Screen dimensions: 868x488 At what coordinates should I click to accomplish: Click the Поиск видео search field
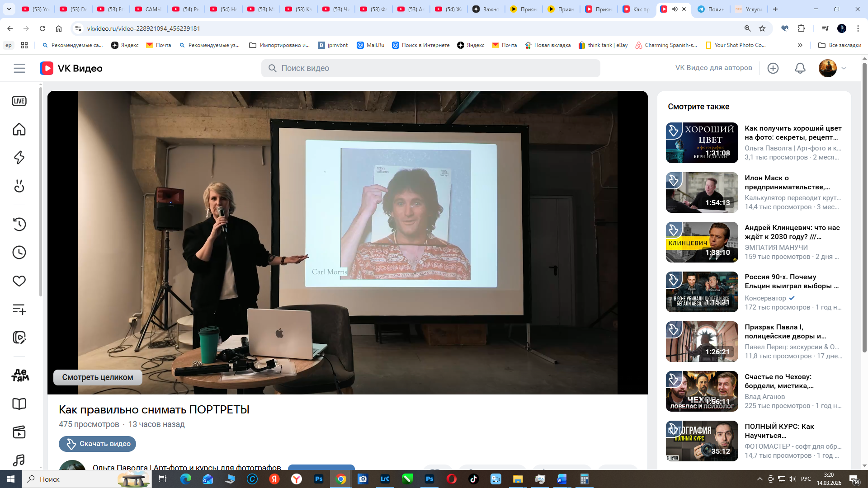[430, 68]
